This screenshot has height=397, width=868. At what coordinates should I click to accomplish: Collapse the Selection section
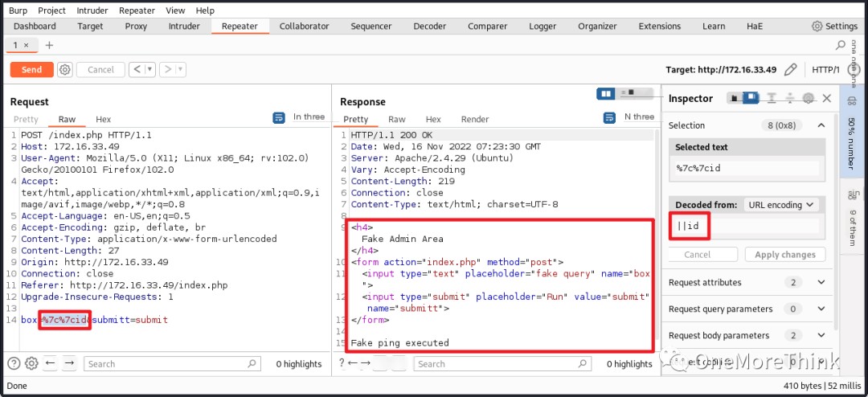point(821,125)
